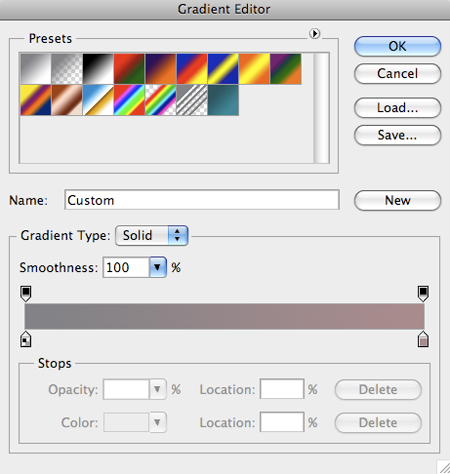Click the OK button

[x=397, y=46]
